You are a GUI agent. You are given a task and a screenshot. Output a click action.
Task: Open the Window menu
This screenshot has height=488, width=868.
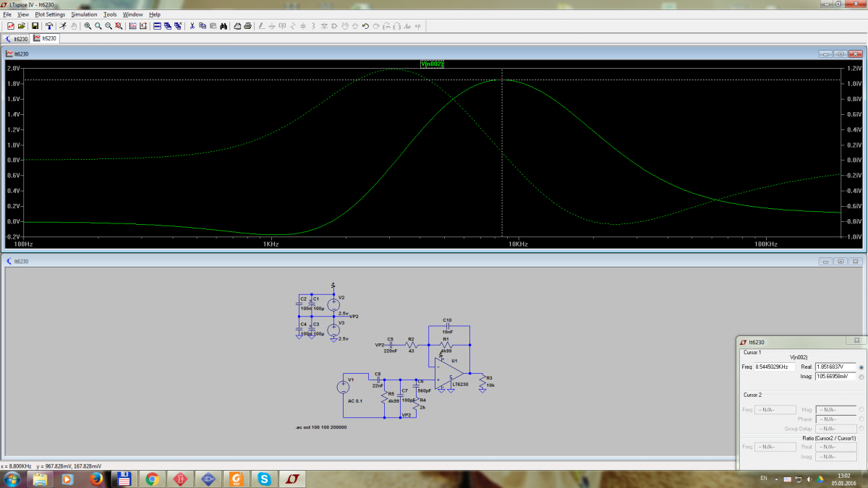(132, 14)
